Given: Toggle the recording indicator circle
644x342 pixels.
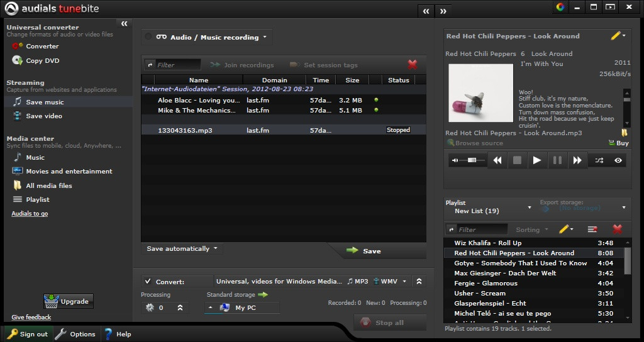Looking at the screenshot, I should (148, 36).
